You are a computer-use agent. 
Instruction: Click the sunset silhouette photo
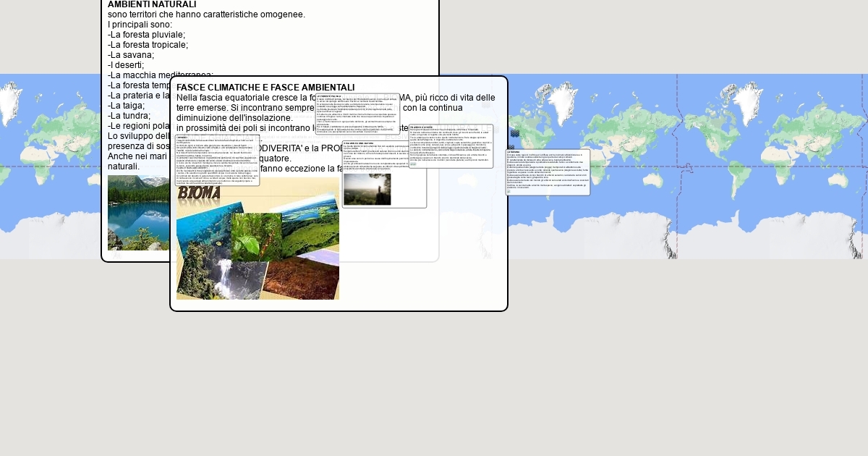click(x=367, y=190)
